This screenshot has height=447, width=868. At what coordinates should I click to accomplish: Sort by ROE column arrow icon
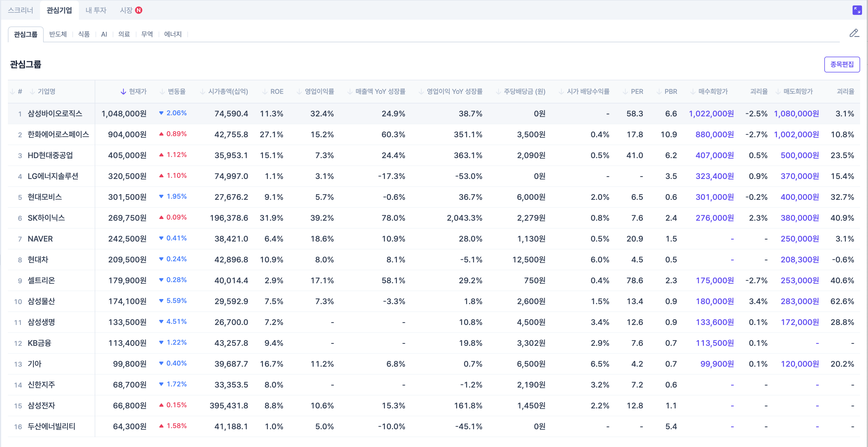point(265,92)
